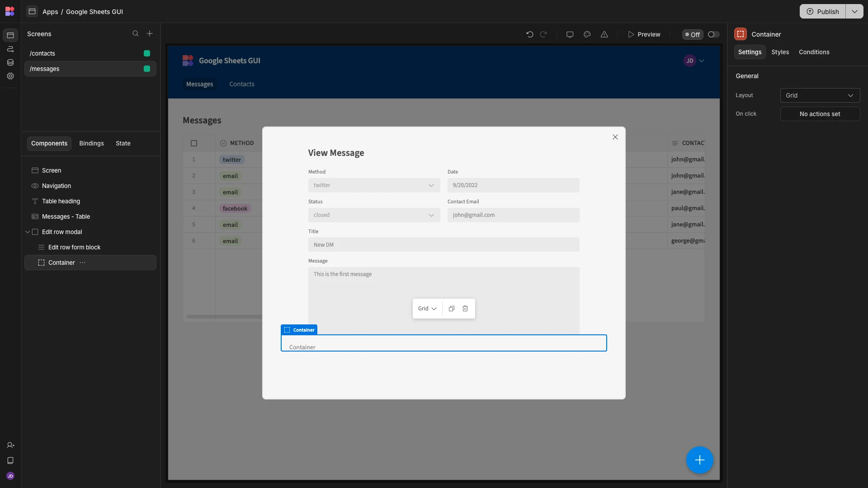This screenshot has height=488, width=868.
Task: Open the Status closed dropdown
Action: [374, 215]
